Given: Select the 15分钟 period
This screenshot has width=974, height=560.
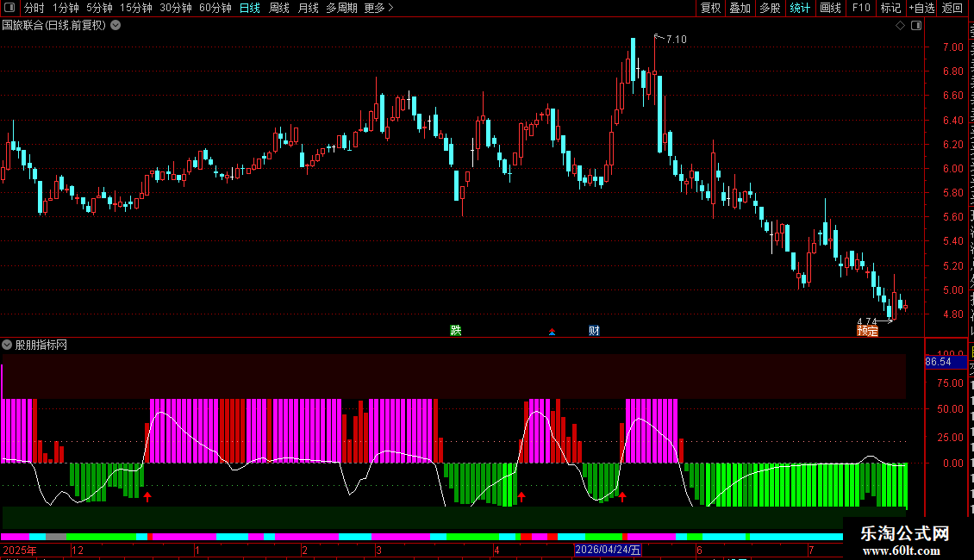Looking at the screenshot, I should [x=136, y=8].
